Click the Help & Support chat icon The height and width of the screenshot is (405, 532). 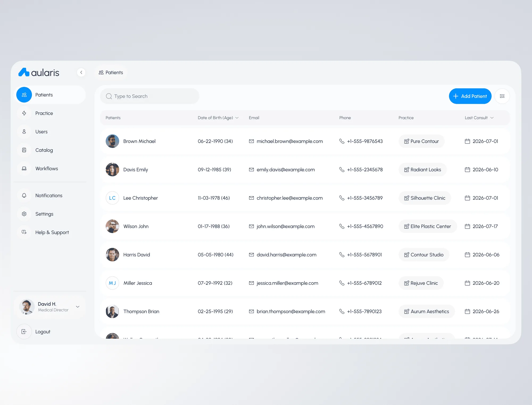pyautogui.click(x=24, y=232)
